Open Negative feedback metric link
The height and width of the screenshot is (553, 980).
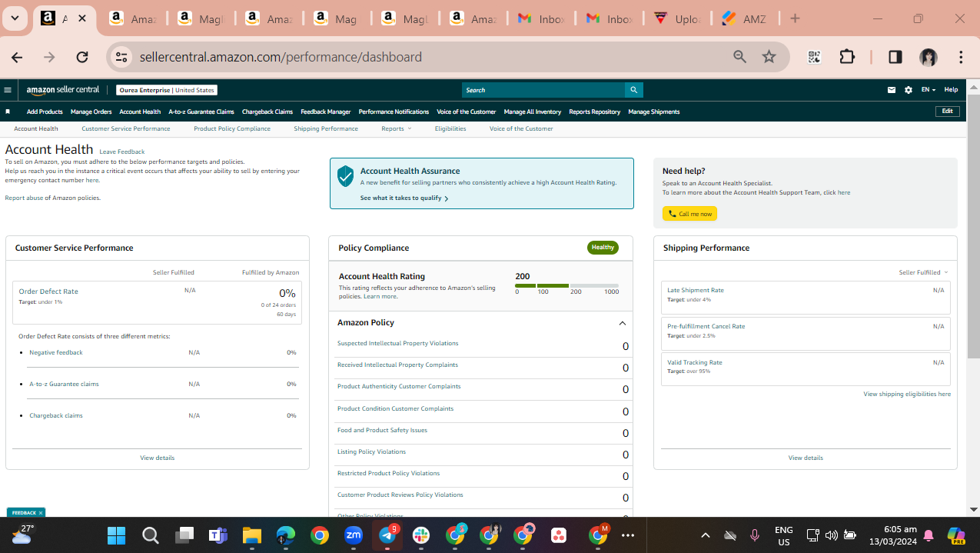click(x=56, y=352)
